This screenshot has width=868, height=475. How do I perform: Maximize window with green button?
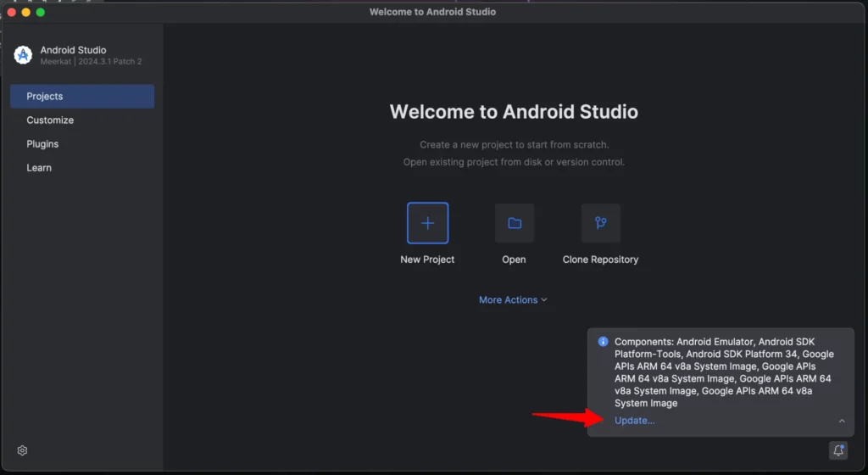[41, 12]
